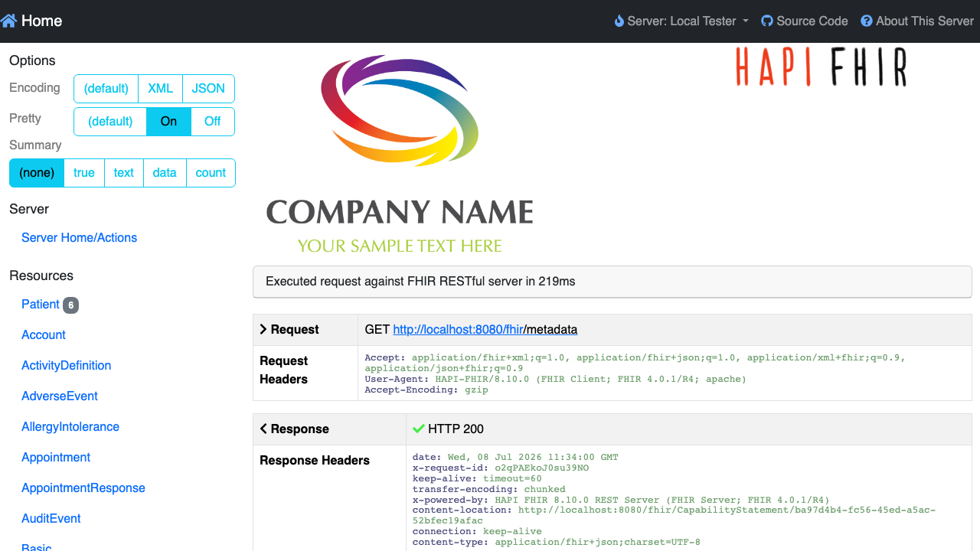Viewport: 980px width, 551px height.
Task: Open the Patient resource
Action: pyautogui.click(x=41, y=304)
